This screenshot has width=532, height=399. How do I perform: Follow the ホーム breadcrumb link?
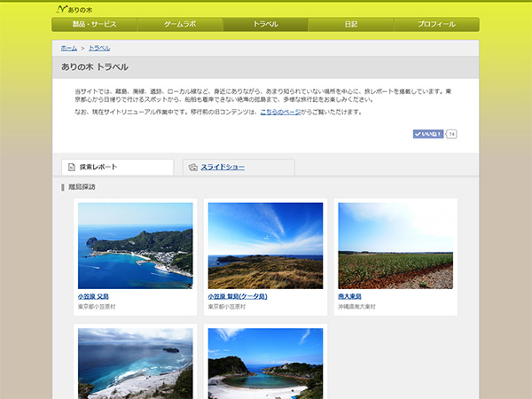pos(69,48)
